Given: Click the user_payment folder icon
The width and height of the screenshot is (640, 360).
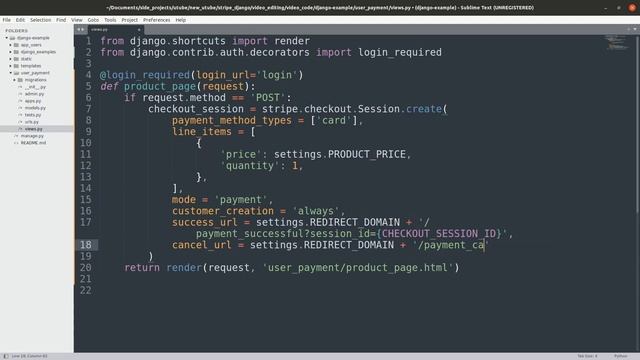Looking at the screenshot, I should 16,73.
